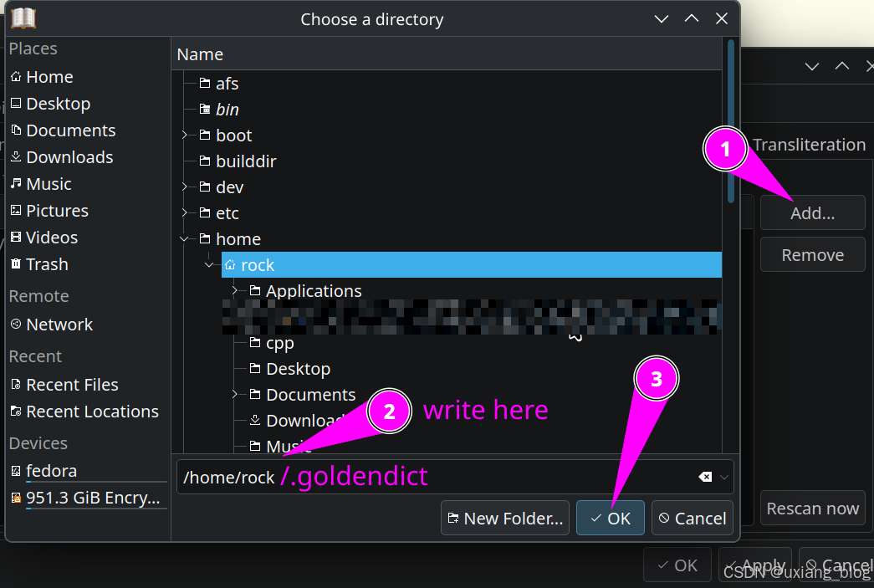Open Trash in Places sidebar
The width and height of the screenshot is (874, 588).
tap(39, 264)
